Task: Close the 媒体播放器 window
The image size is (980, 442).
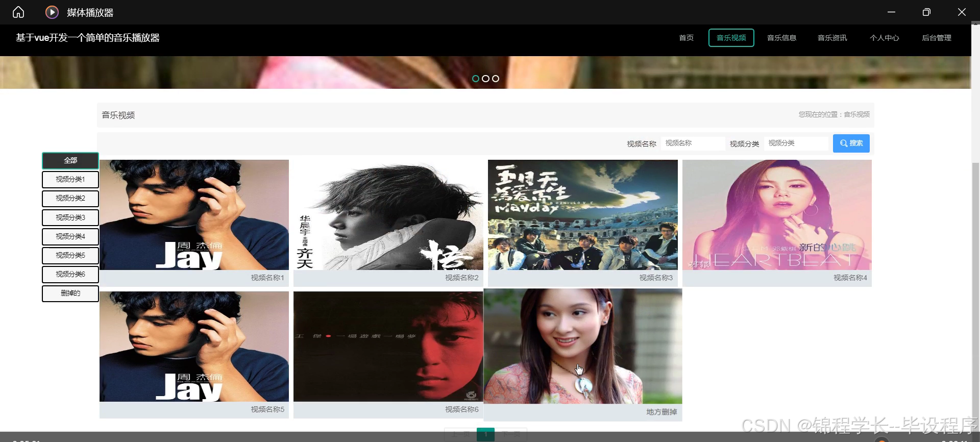Action: pyautogui.click(x=962, y=12)
